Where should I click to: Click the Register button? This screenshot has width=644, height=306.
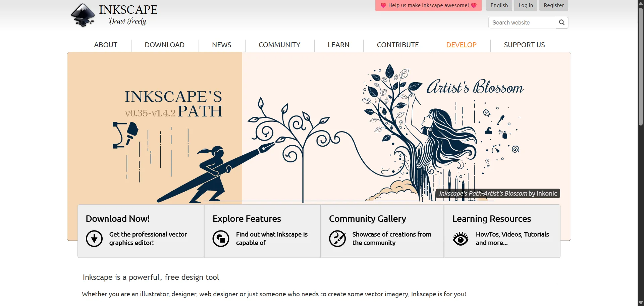tap(553, 5)
